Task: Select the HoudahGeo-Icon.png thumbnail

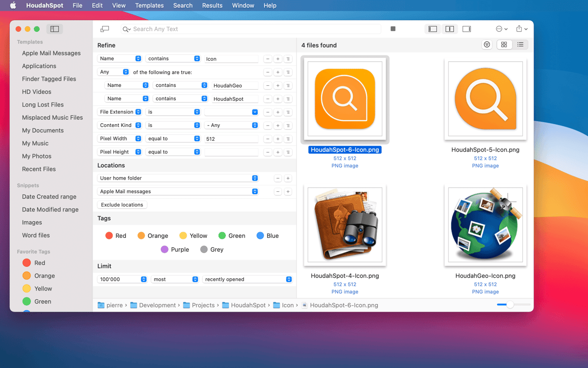Action: click(x=485, y=225)
